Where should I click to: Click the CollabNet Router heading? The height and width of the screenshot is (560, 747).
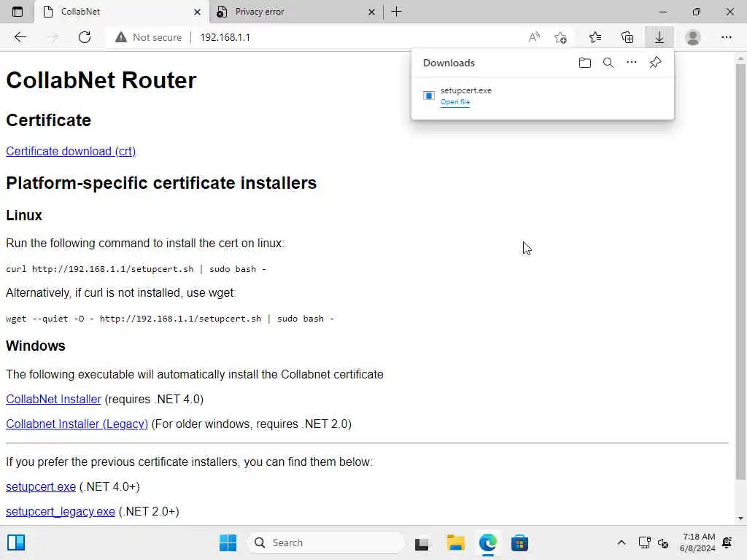pos(101,80)
